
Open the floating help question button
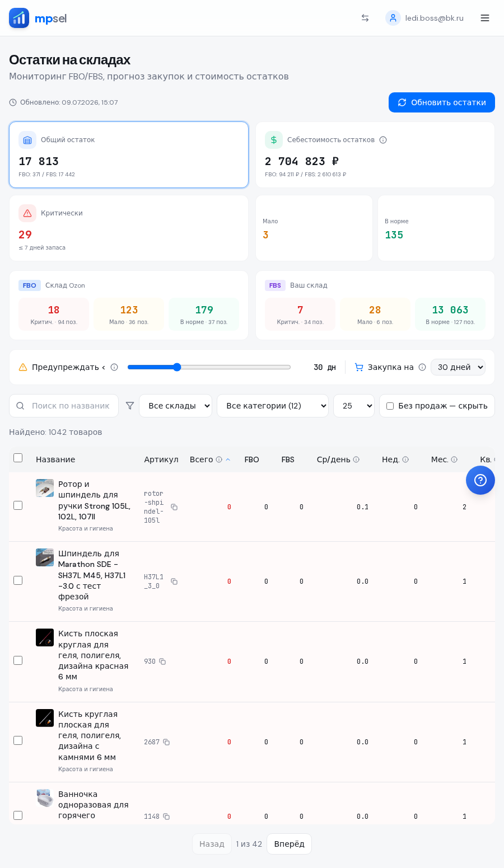coord(480,480)
